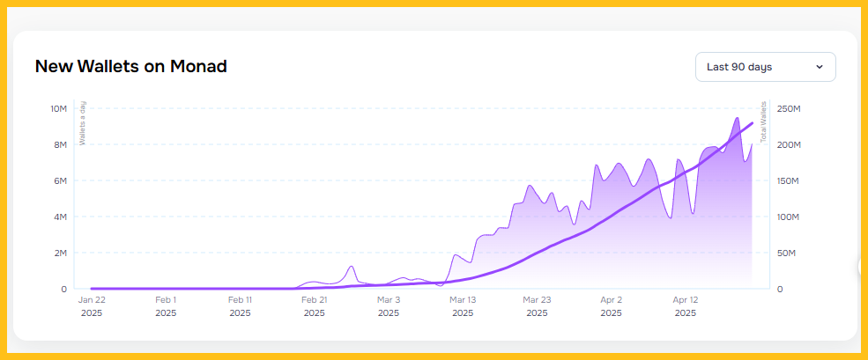Click the 8M left axis value
Viewport: 868px width, 360px height.
click(60, 144)
